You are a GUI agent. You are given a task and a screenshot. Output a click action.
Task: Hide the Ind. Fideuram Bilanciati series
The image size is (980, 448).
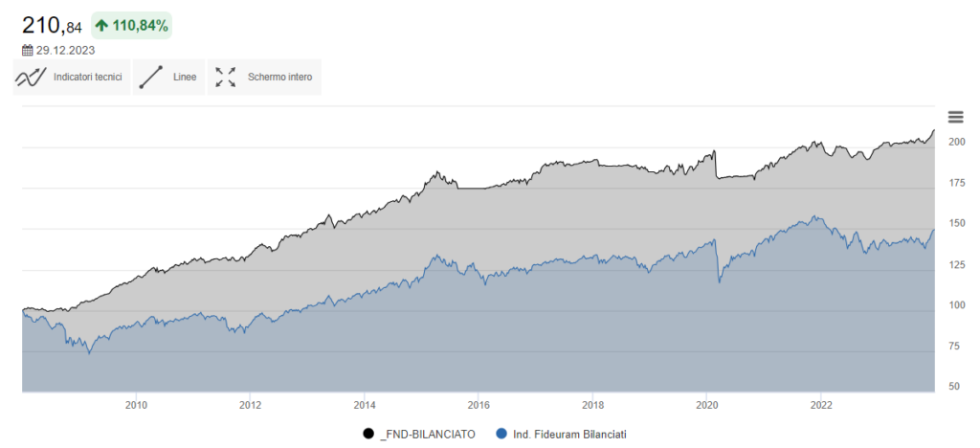[x=569, y=434]
